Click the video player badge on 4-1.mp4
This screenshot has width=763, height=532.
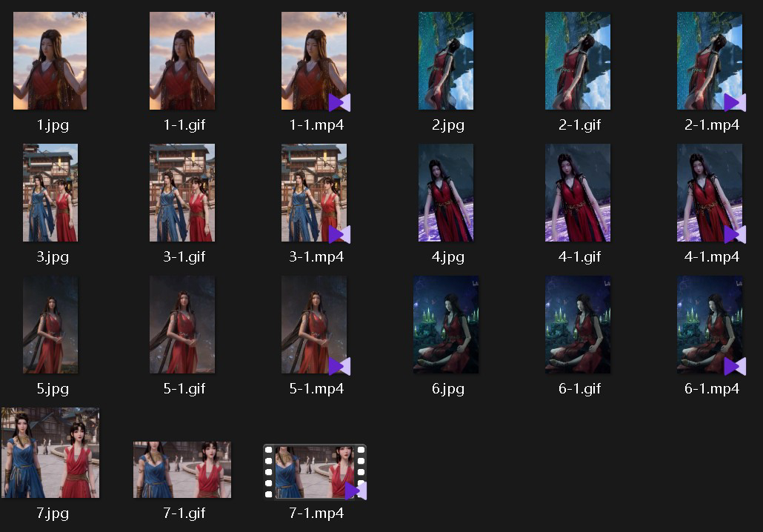735,235
